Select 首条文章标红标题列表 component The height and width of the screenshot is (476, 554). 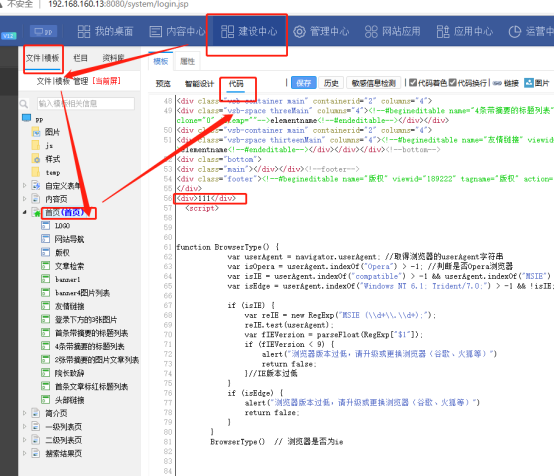(92, 386)
